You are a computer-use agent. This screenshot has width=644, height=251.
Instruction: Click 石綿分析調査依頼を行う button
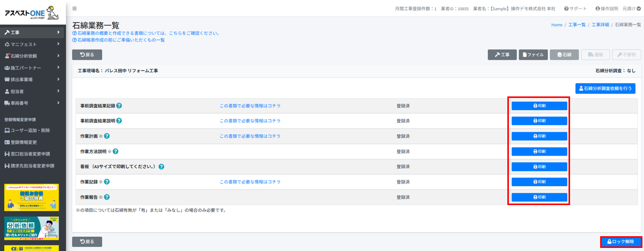click(x=605, y=88)
